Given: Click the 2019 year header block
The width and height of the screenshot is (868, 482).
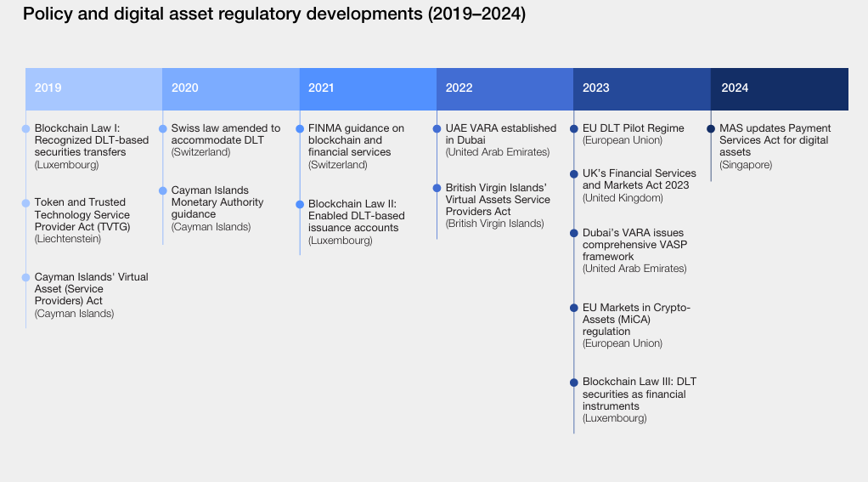Looking at the screenshot, I should click(x=94, y=88).
